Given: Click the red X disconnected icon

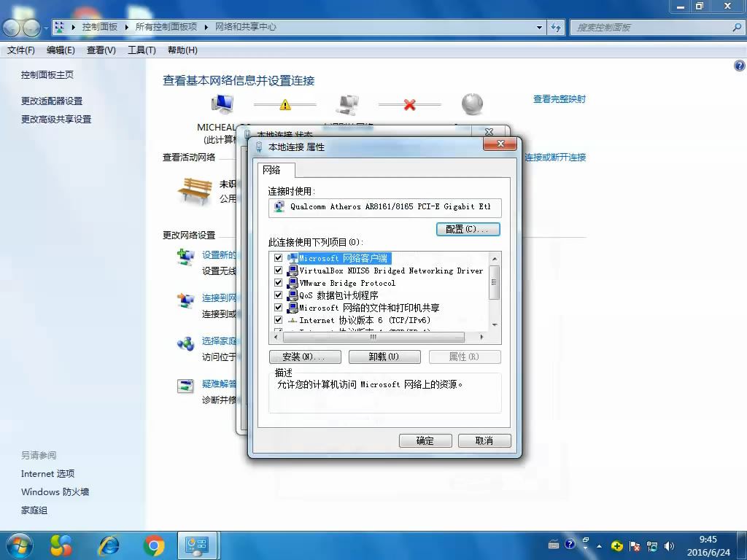Looking at the screenshot, I should 410,104.
